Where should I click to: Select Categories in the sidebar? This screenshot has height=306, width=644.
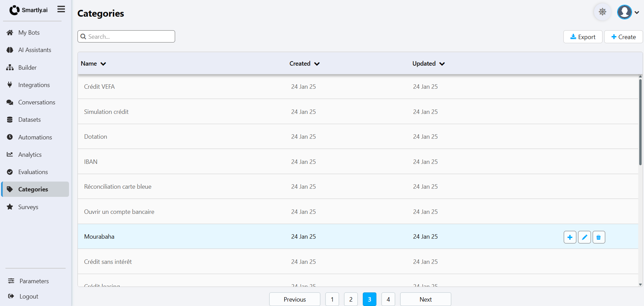click(x=35, y=189)
